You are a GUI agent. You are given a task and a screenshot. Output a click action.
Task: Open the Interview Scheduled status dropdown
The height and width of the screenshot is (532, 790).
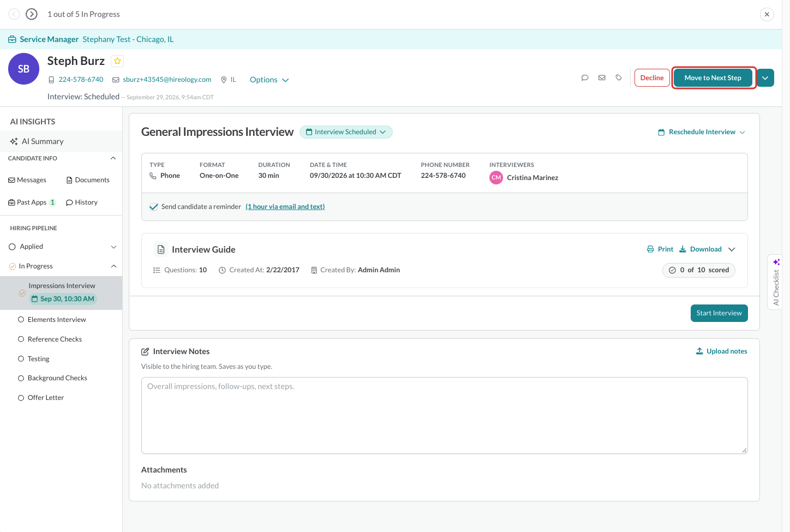coord(346,132)
